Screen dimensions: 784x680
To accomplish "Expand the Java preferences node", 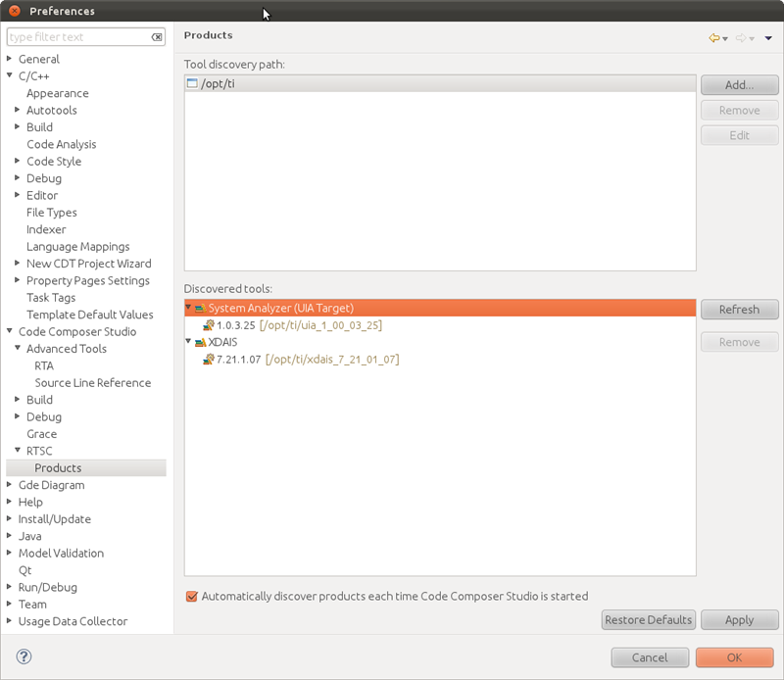I will (9, 535).
